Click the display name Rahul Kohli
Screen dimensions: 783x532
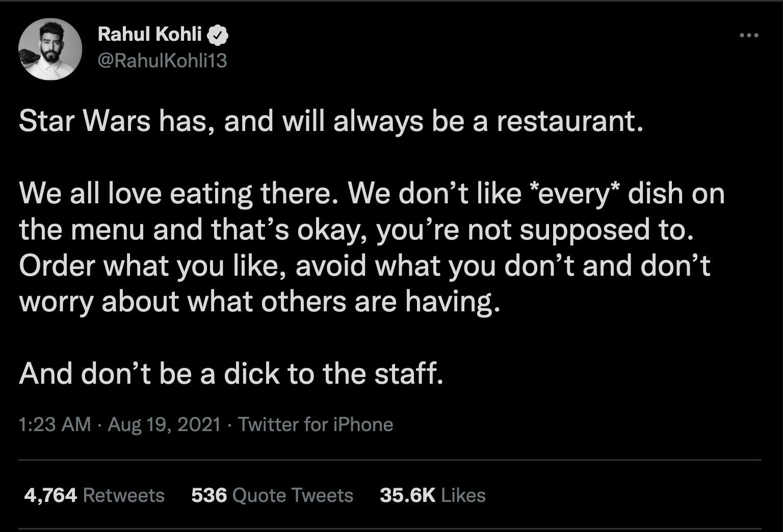pos(149,34)
